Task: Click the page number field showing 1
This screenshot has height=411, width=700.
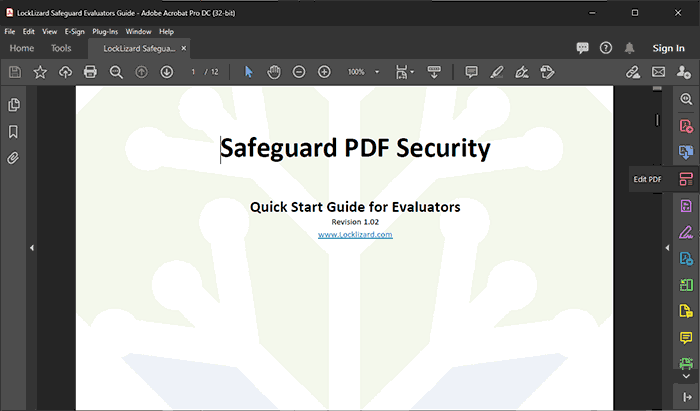Action: click(x=193, y=72)
